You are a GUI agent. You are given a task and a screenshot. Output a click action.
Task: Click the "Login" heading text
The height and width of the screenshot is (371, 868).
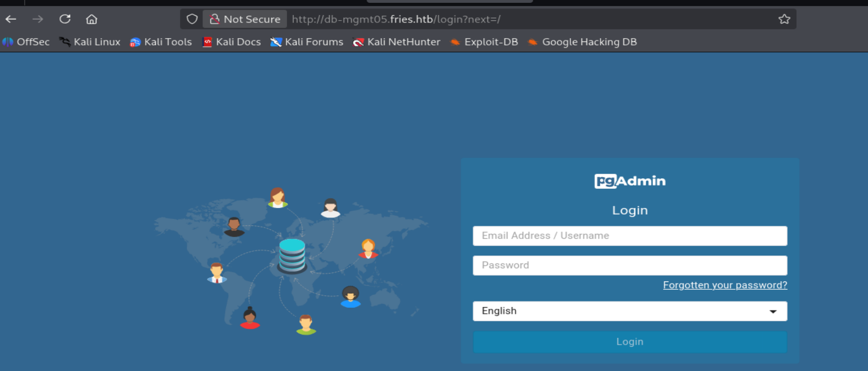tap(630, 210)
